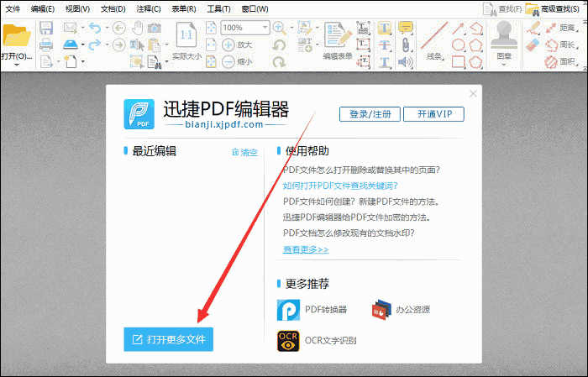Select the highlight text T icon
Image resolution: width=588 pixels, height=377 pixels.
click(384, 28)
